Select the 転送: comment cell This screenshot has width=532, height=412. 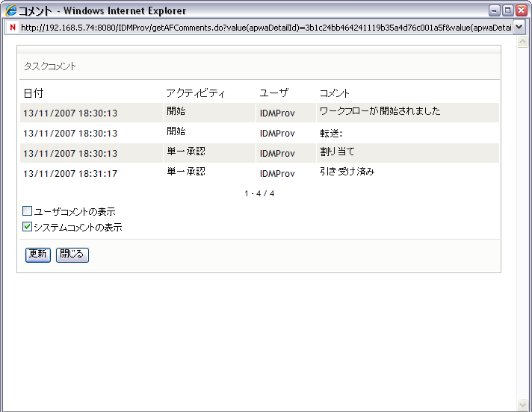click(x=331, y=134)
